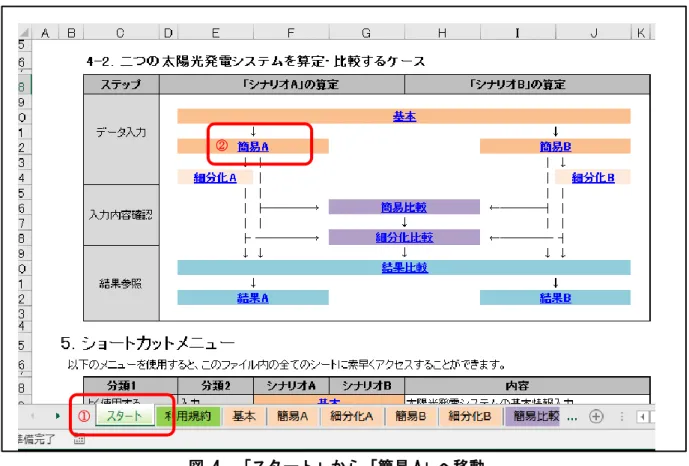Click the データ入力 step cell
The width and height of the screenshot is (689, 466).
click(x=121, y=139)
